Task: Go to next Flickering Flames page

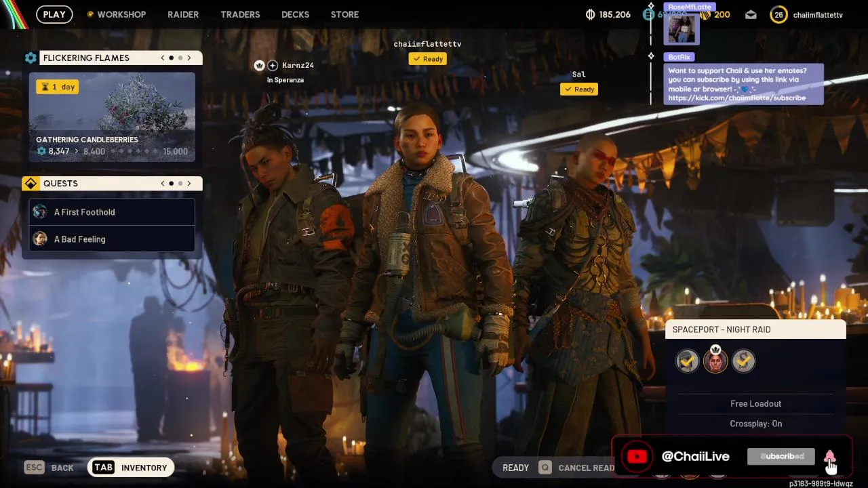Action: 189,58
